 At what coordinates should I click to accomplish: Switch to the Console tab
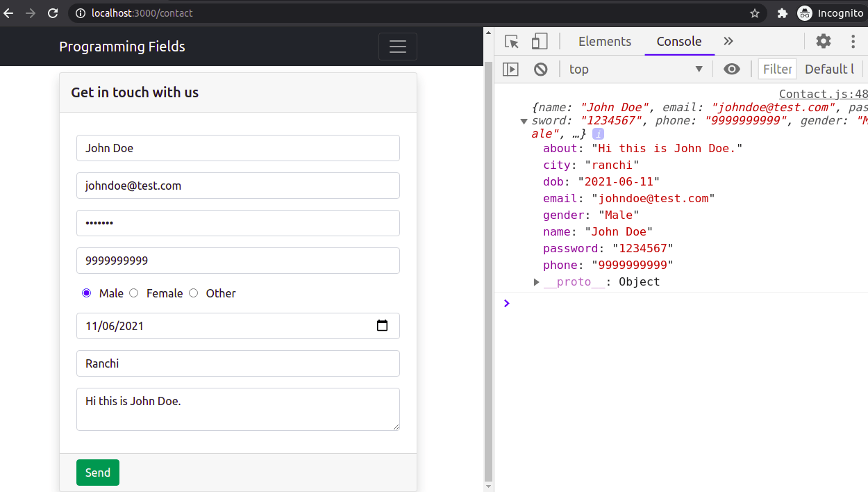678,41
